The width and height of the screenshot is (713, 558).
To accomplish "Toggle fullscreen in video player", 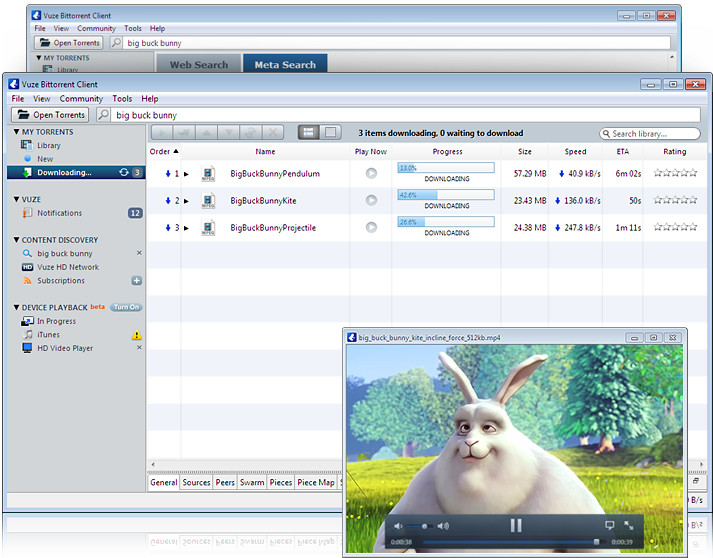I will click(x=629, y=525).
